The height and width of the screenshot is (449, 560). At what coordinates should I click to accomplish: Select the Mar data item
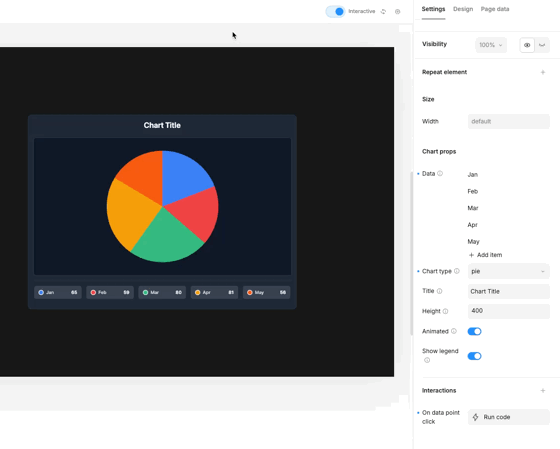(x=473, y=208)
